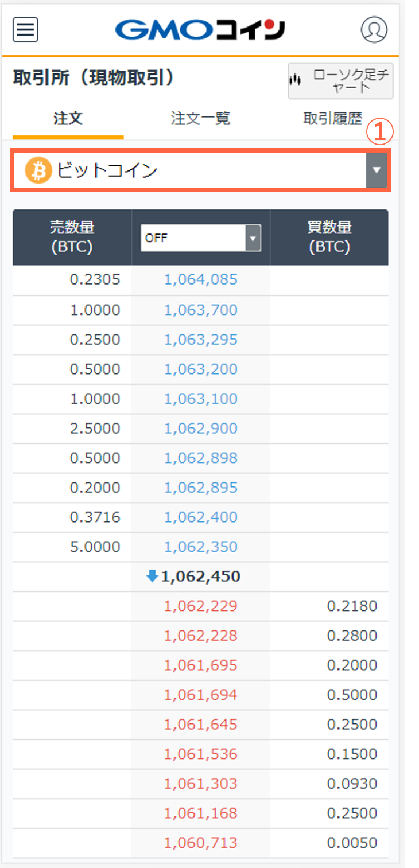Open the ローソク足チャート button
This screenshot has height=868, width=419.
click(340, 81)
